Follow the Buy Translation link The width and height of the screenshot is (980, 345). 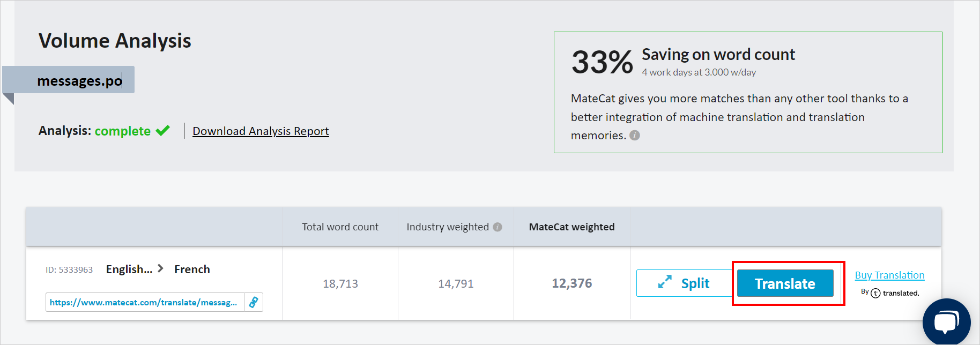click(889, 275)
